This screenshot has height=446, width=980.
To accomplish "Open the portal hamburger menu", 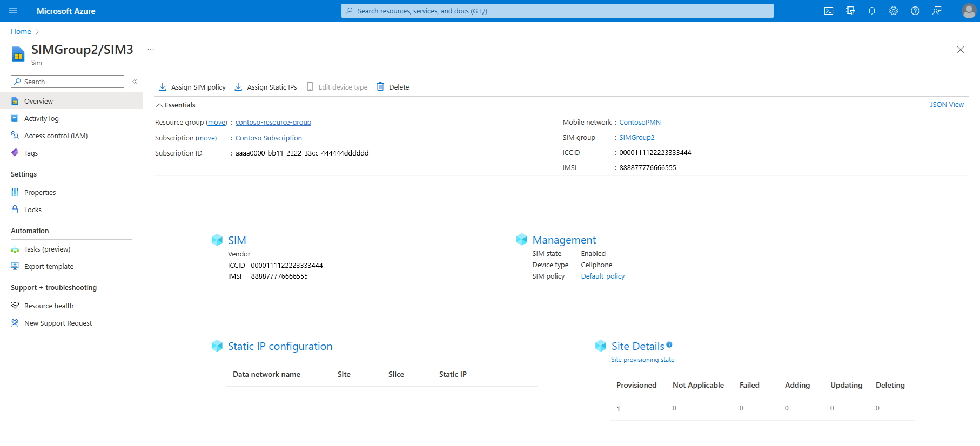I will click(14, 11).
